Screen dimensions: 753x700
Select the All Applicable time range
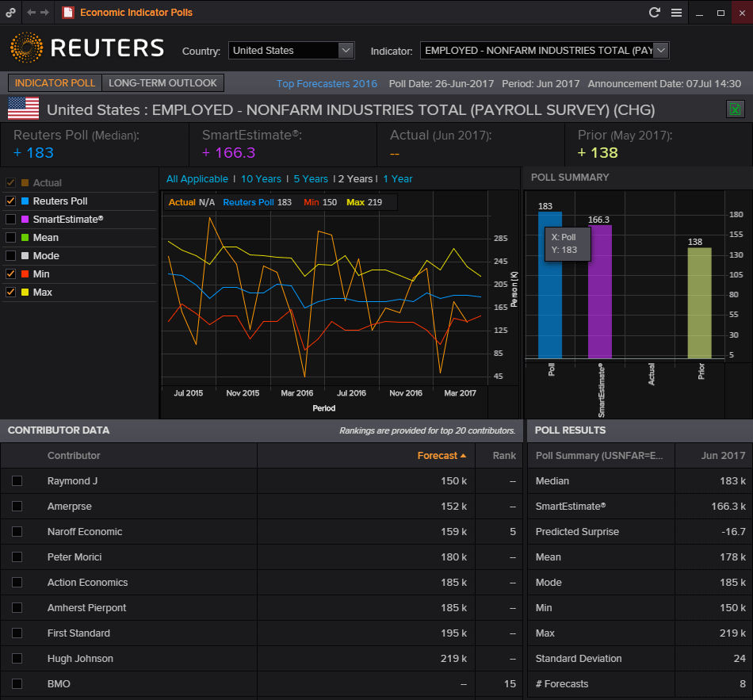click(x=197, y=178)
